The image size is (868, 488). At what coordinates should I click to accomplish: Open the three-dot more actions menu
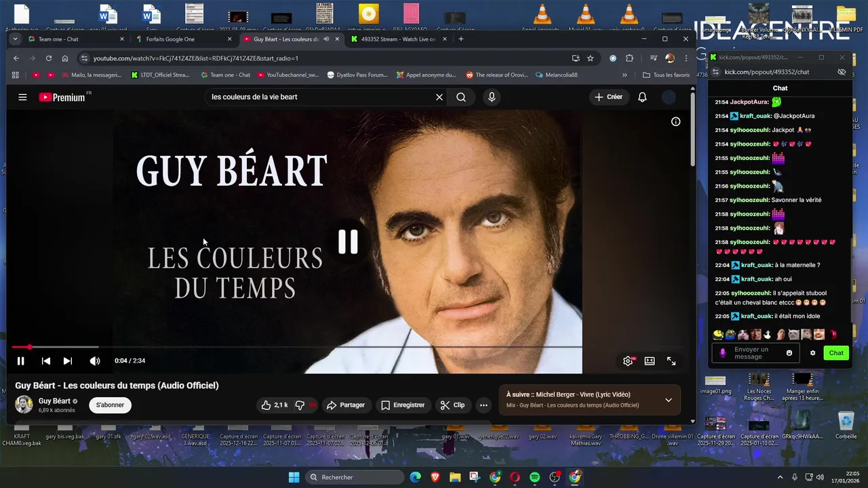[484, 405]
